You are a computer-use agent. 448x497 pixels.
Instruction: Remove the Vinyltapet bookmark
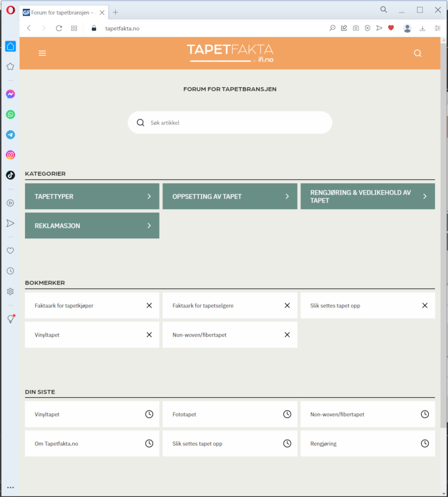point(149,335)
